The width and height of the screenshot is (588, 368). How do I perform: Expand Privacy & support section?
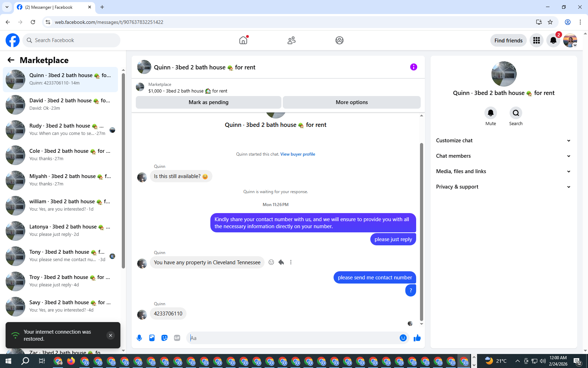click(504, 187)
